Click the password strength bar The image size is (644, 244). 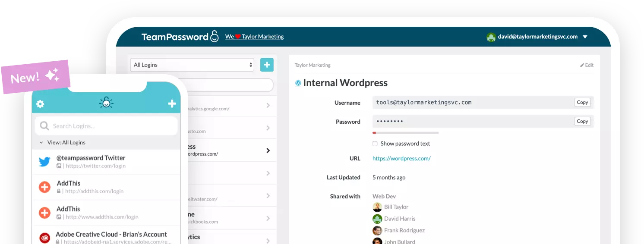tap(405, 133)
